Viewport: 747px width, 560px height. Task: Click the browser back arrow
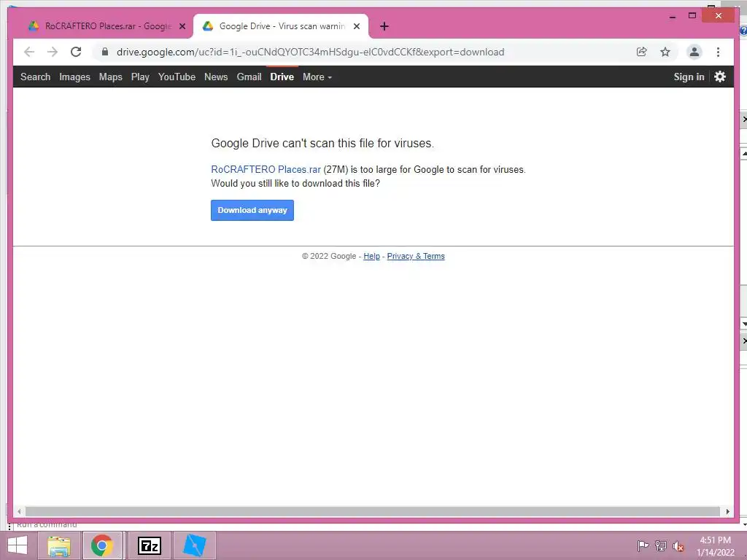[x=29, y=52]
